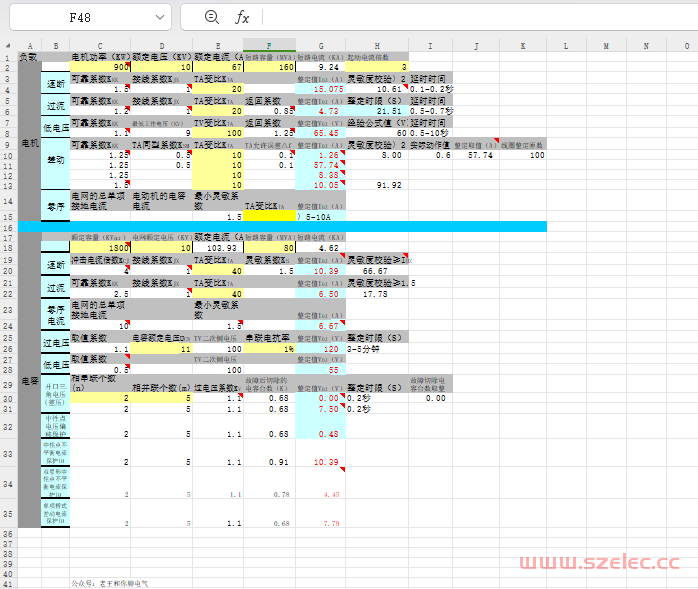Click cell showing 57.74 in column J
The width and height of the screenshot is (698, 589).
476,155
